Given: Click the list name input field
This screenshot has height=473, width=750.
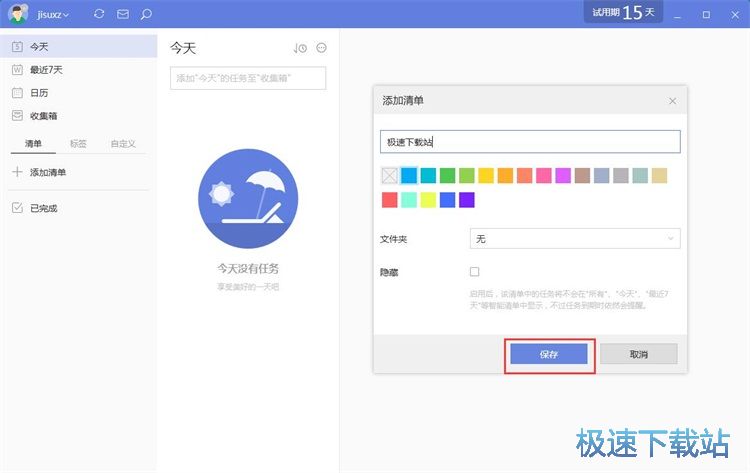Looking at the screenshot, I should [530, 142].
